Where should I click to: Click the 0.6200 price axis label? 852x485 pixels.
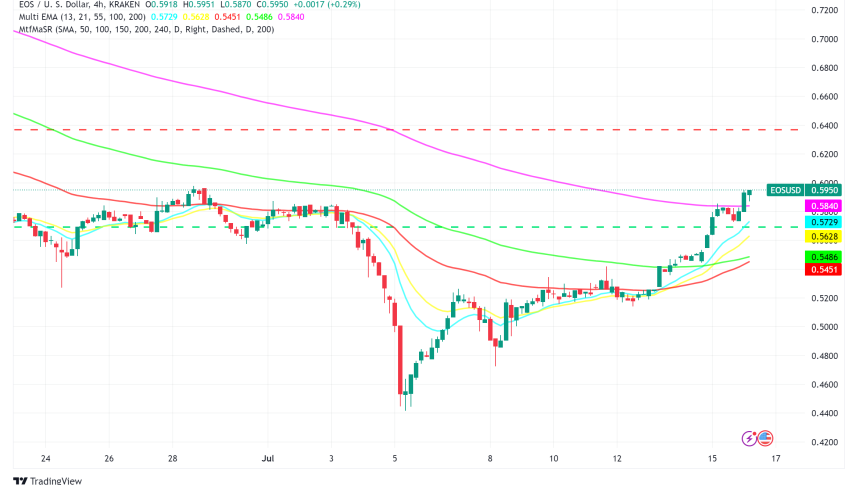(x=824, y=154)
